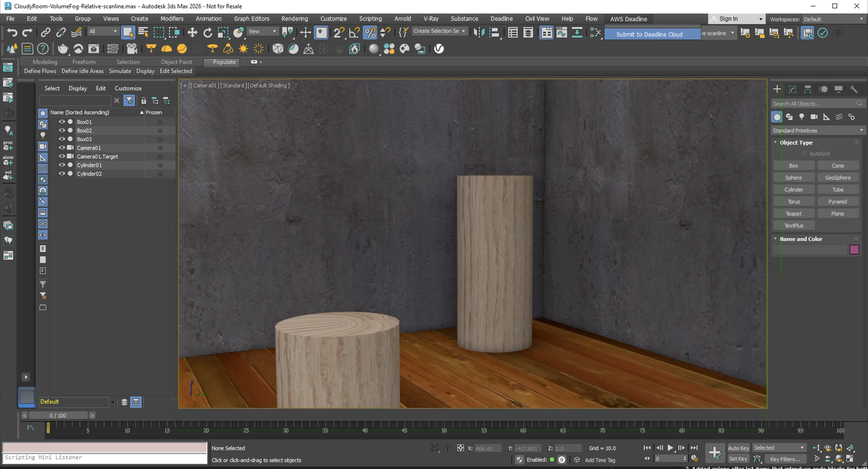Collapse the Object Type rollout

[x=775, y=142]
